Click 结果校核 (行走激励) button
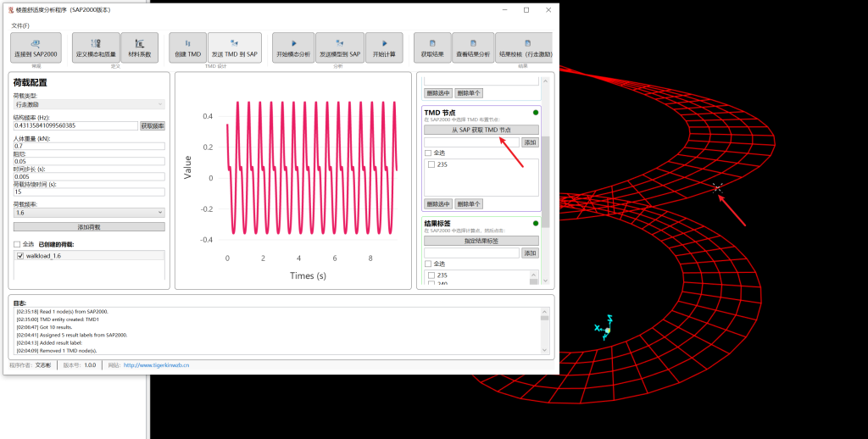 524,47
